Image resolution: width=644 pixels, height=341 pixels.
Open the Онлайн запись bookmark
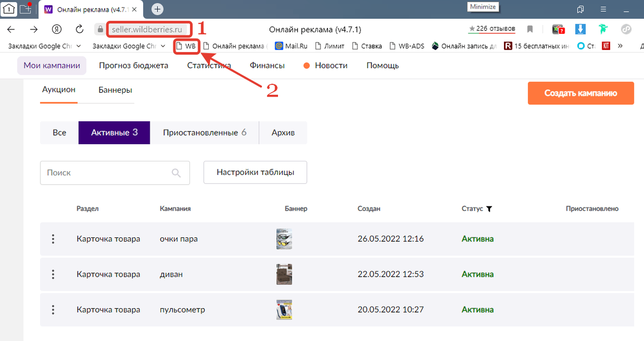(464, 46)
